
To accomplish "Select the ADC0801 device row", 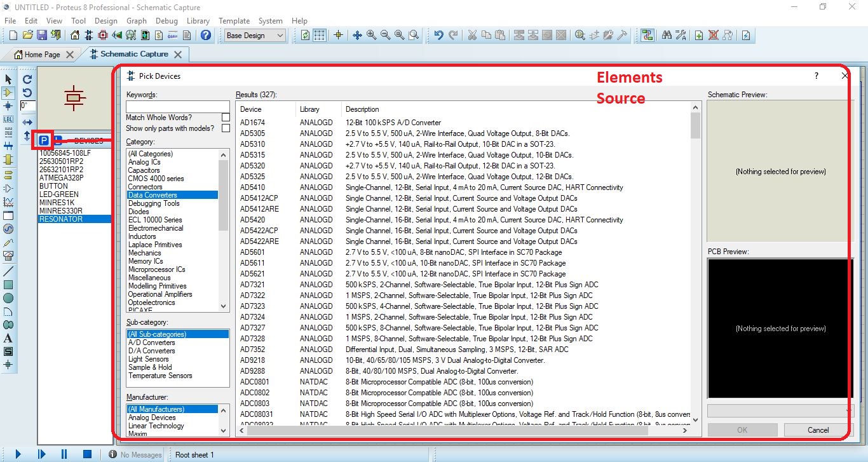I will (x=464, y=382).
